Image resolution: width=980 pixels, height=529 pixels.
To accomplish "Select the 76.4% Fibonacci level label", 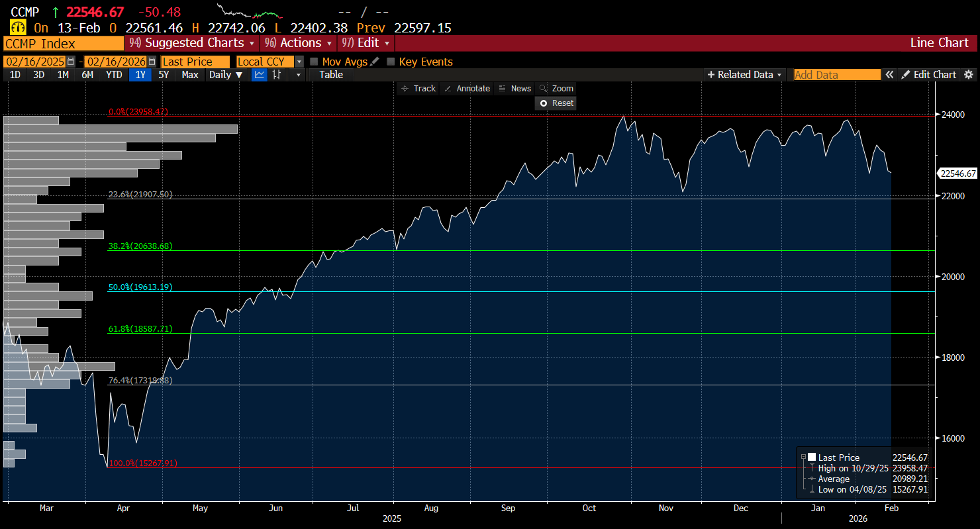I will (x=140, y=381).
